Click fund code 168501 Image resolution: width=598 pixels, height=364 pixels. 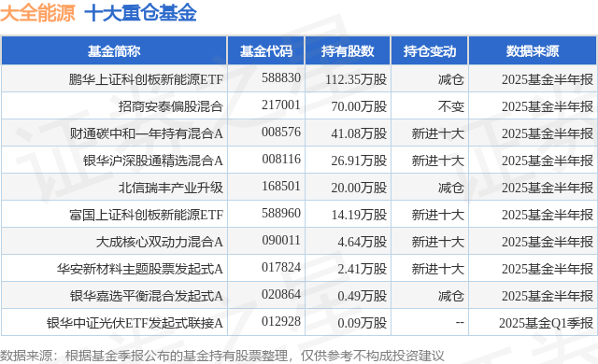(x=281, y=186)
